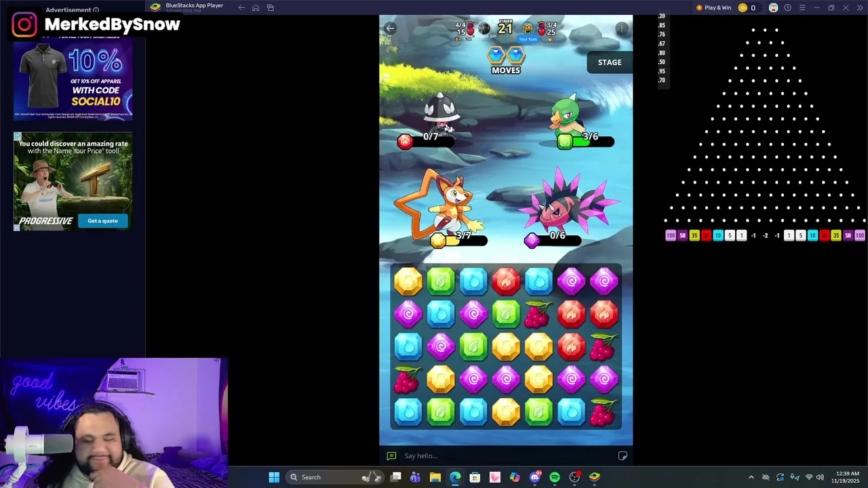Viewport: 868px width, 488px height.
Task: Open the in-game three-dot options menu
Action: tap(621, 28)
